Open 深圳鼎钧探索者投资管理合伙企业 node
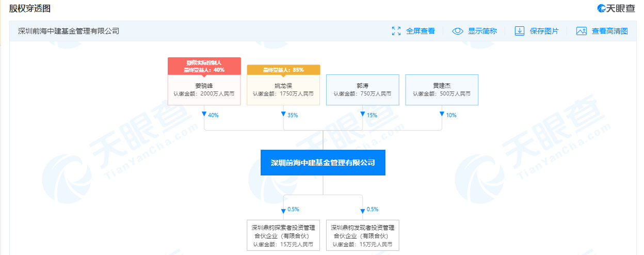Image resolution: width=644 pixels, height=255 pixels. pyautogui.click(x=283, y=235)
